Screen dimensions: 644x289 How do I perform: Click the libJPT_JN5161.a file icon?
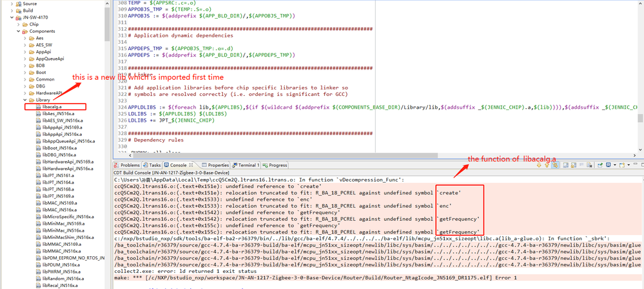38,176
